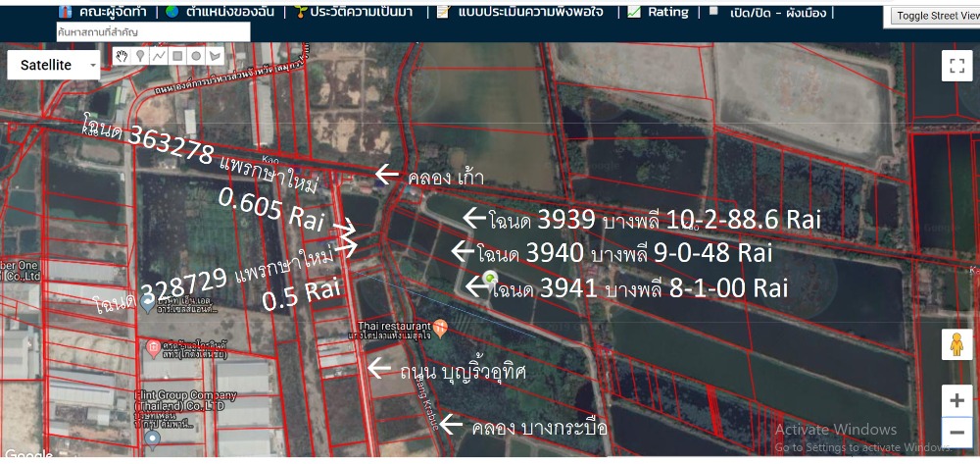This screenshot has height=464, width=980.
Task: Select the hand pan tool
Action: [x=122, y=56]
